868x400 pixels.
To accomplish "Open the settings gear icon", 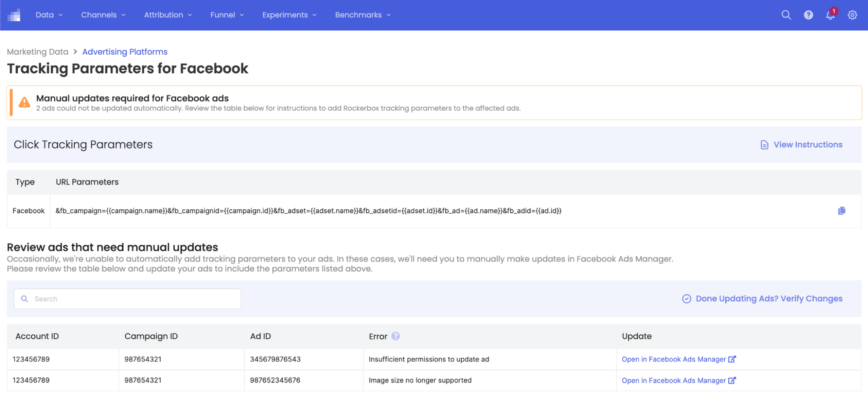I will point(852,15).
